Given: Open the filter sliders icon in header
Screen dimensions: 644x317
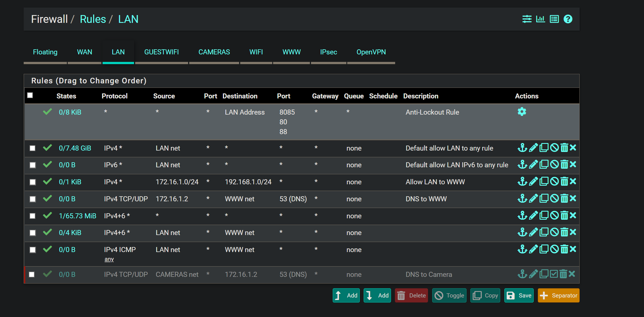Looking at the screenshot, I should click(527, 19).
